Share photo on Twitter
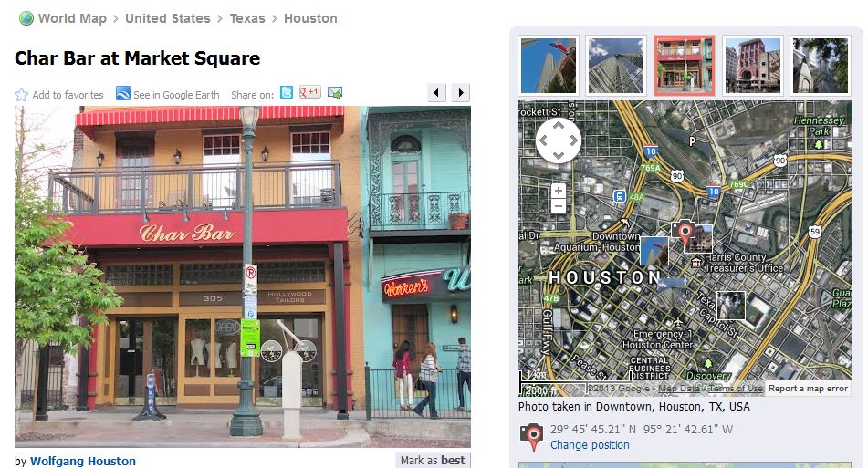 [x=287, y=92]
